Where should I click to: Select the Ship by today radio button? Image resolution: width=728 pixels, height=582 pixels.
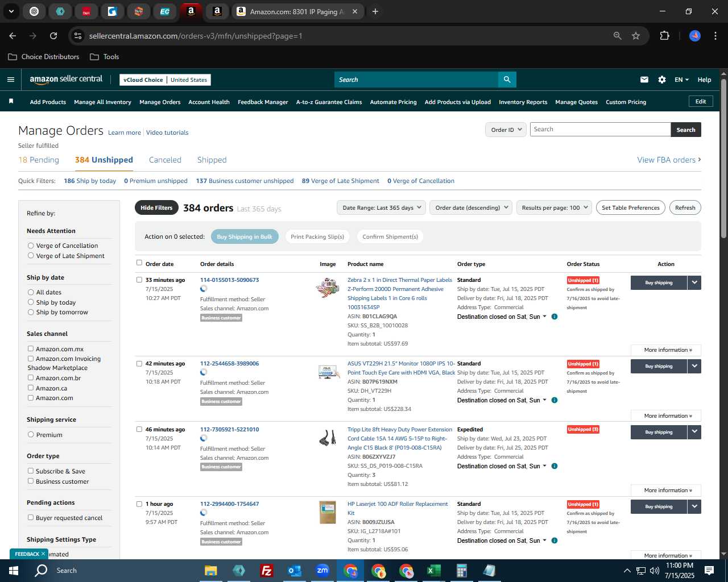point(31,302)
